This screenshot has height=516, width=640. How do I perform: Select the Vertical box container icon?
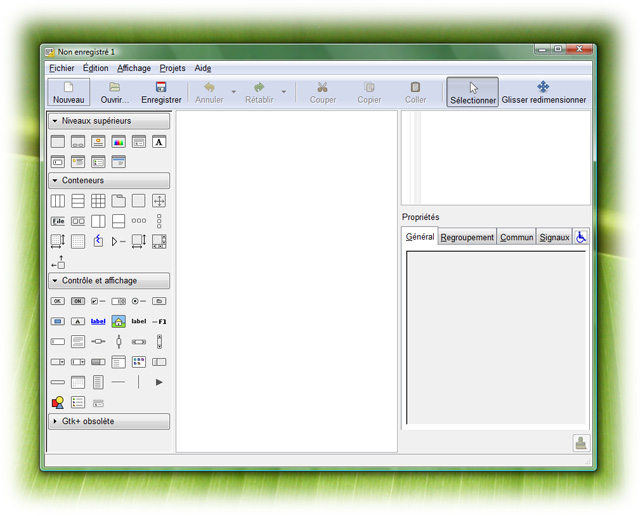point(78,201)
